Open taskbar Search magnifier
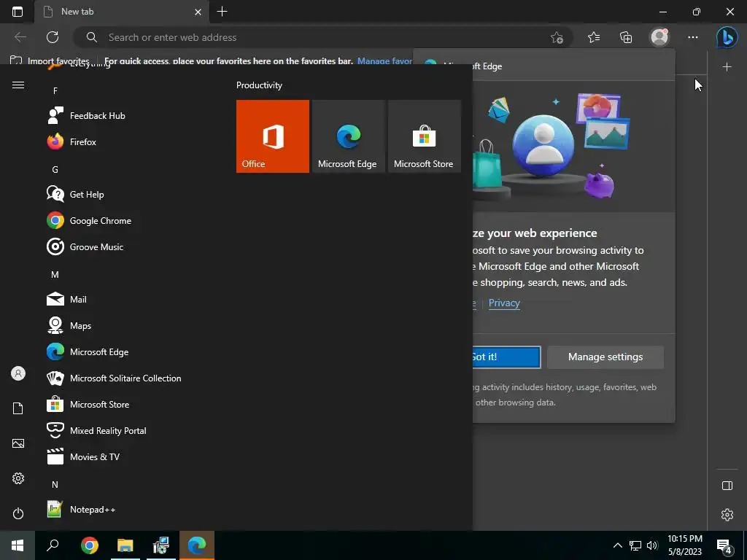Image resolution: width=747 pixels, height=560 pixels. pos(53,545)
